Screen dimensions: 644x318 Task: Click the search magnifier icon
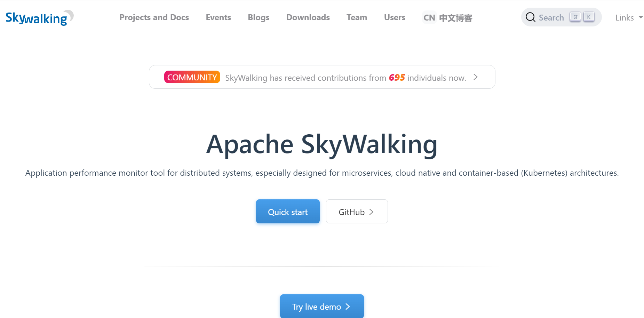pos(530,17)
